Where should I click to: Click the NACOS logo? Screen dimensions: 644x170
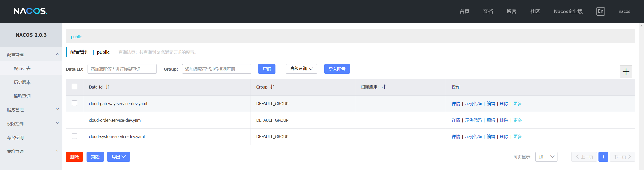click(x=30, y=11)
